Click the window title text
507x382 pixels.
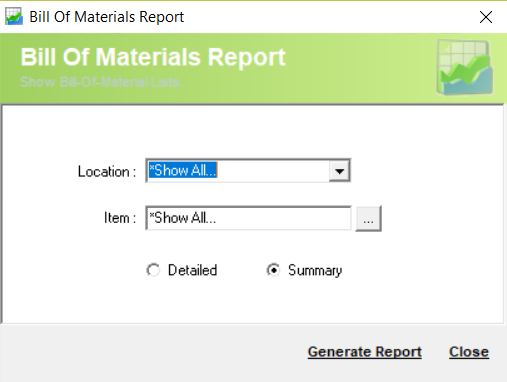[x=107, y=17]
